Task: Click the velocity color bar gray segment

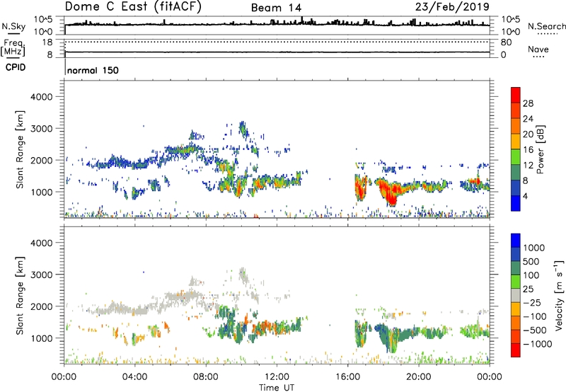Action: (x=516, y=295)
